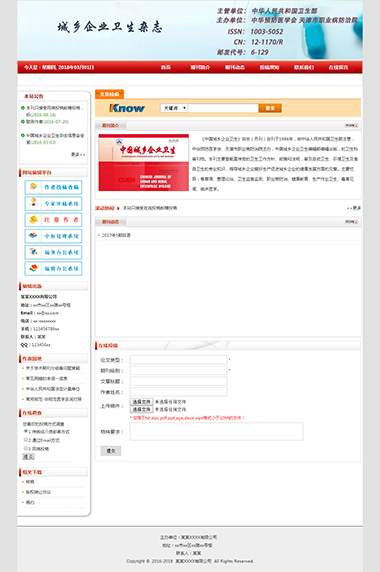Go to 首页 in red navigation bar
380x572 pixels.
(166, 67)
